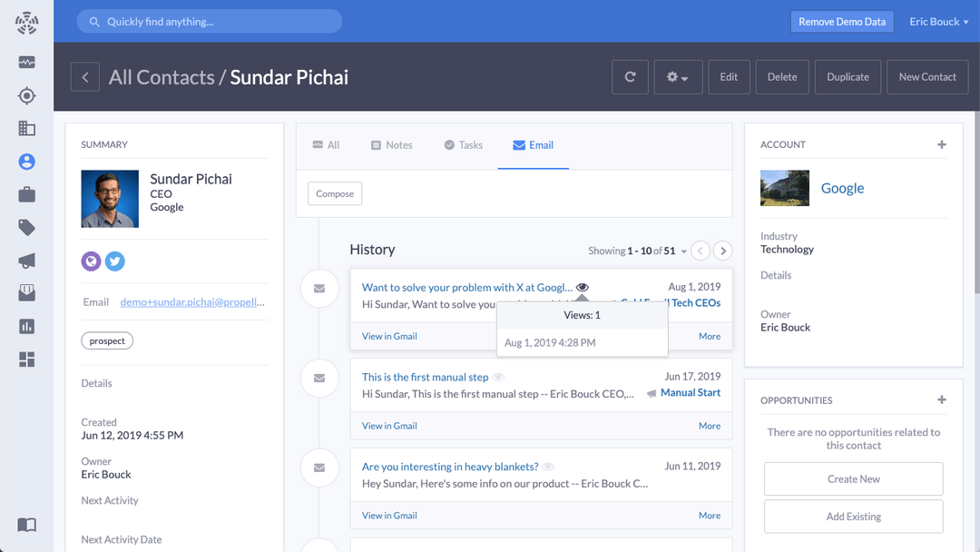
Task: Toggle the eye icon on the Google email
Action: coord(582,286)
